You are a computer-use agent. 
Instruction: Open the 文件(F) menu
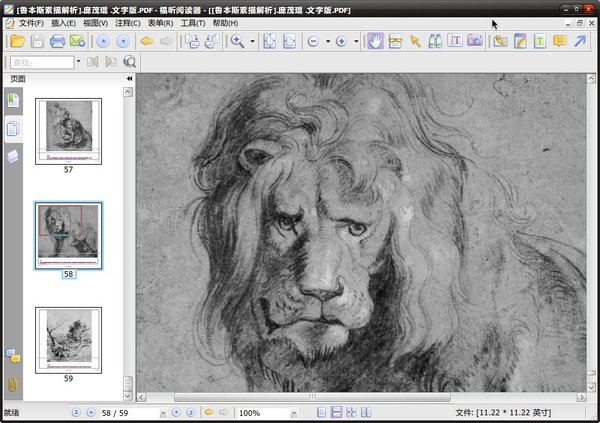(31, 22)
